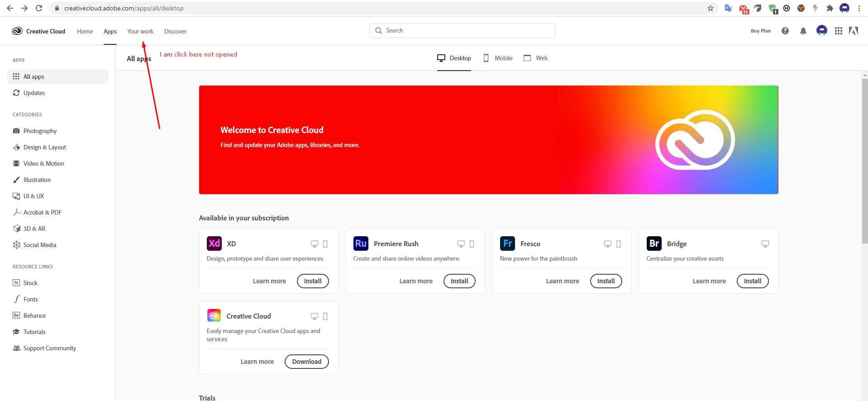Click the desktop platform icon on XD card
Screen dimensions: 868x401
coord(315,244)
